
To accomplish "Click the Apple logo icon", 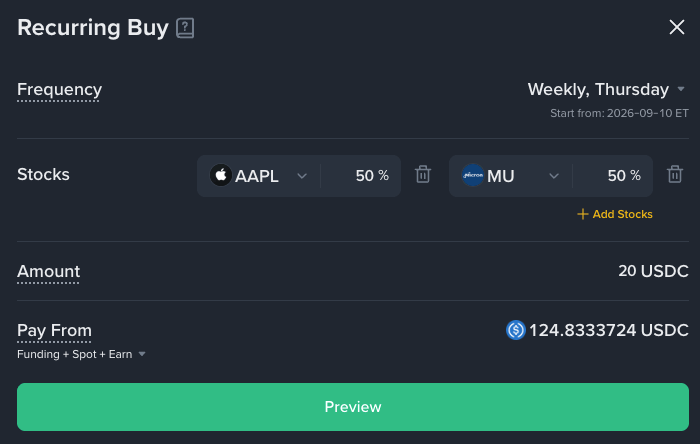I will tap(221, 175).
